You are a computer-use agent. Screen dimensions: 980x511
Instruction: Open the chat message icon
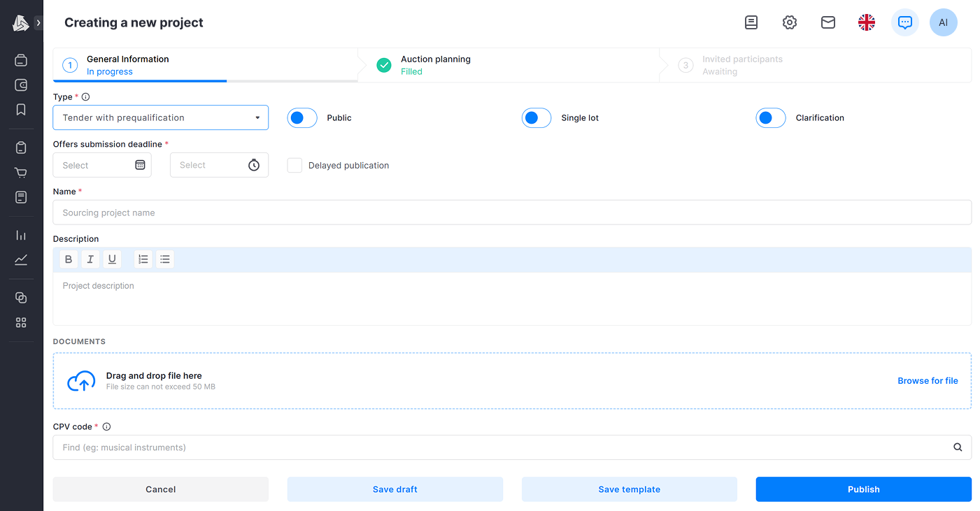coord(905,22)
